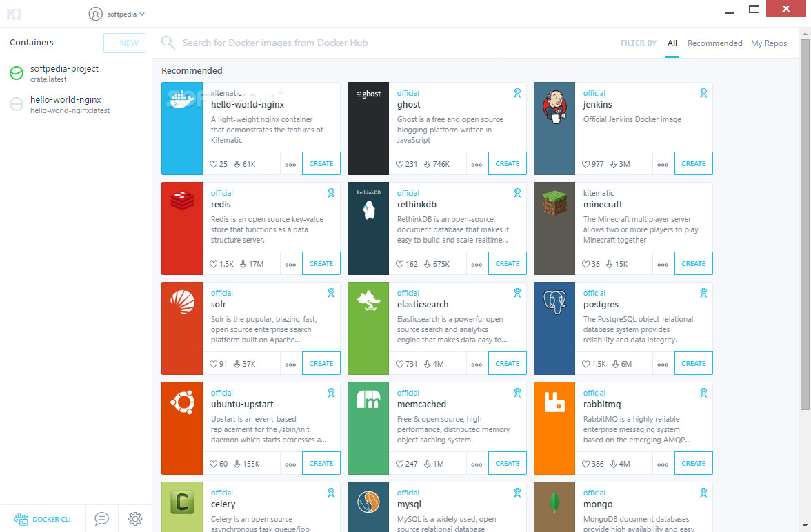Open more options for jenkins image

coord(663,165)
